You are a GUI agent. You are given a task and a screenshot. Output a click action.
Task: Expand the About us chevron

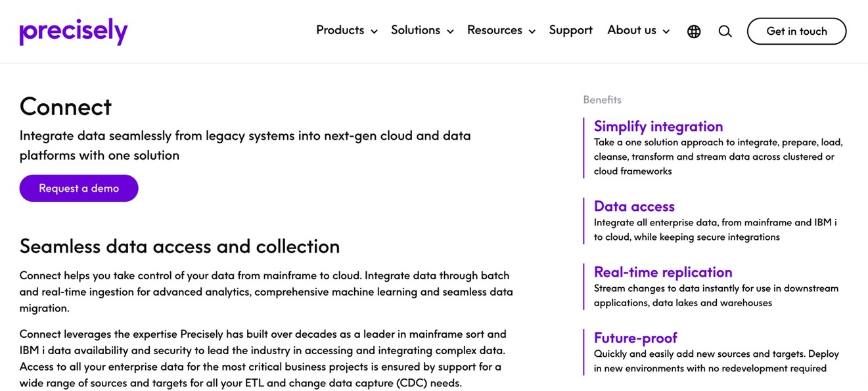(666, 32)
